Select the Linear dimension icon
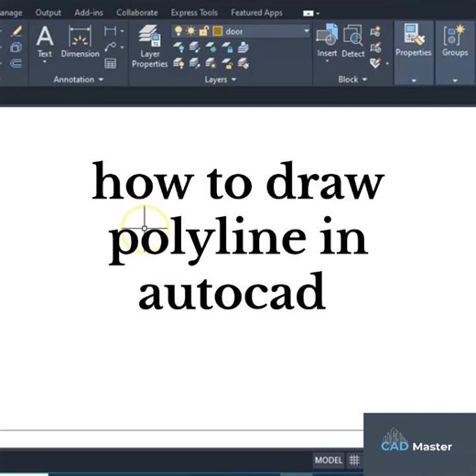 (x=110, y=31)
